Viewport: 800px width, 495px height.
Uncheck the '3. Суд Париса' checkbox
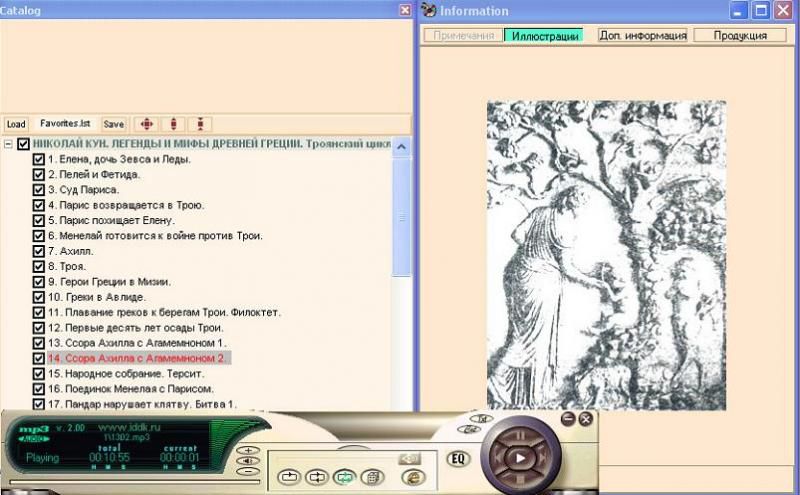pos(39,190)
